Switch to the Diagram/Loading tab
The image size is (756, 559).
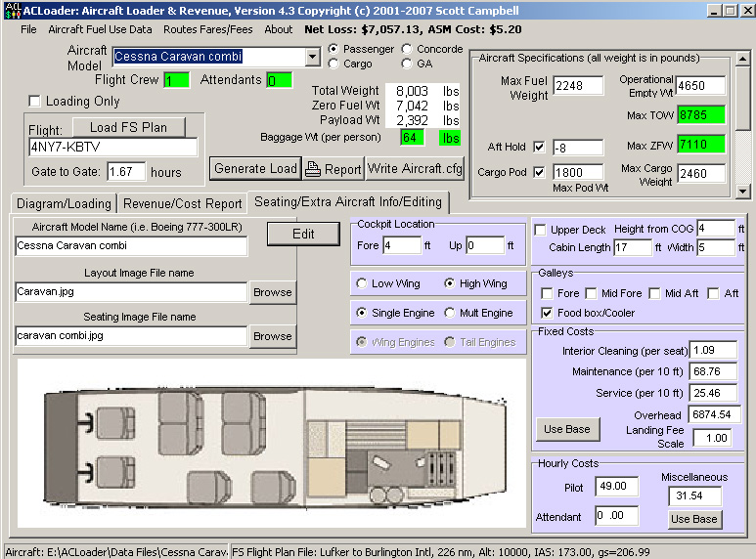(62, 203)
